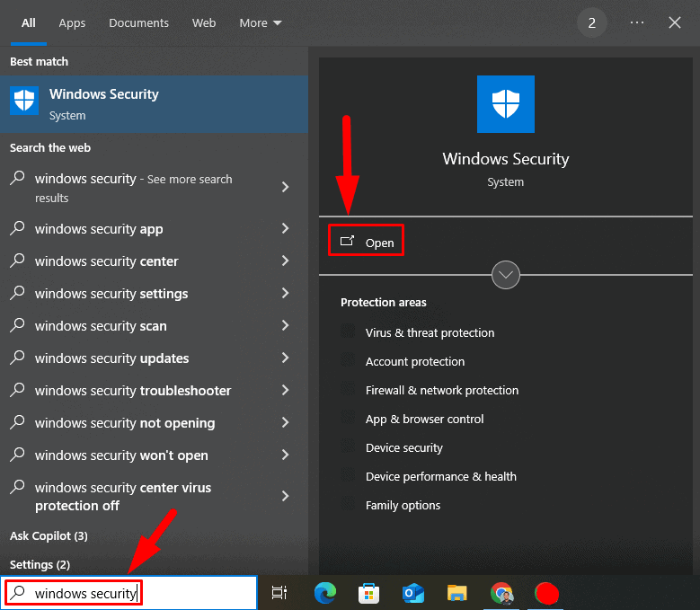Open Device security area
This screenshot has width=700, height=610.
pyautogui.click(x=403, y=447)
